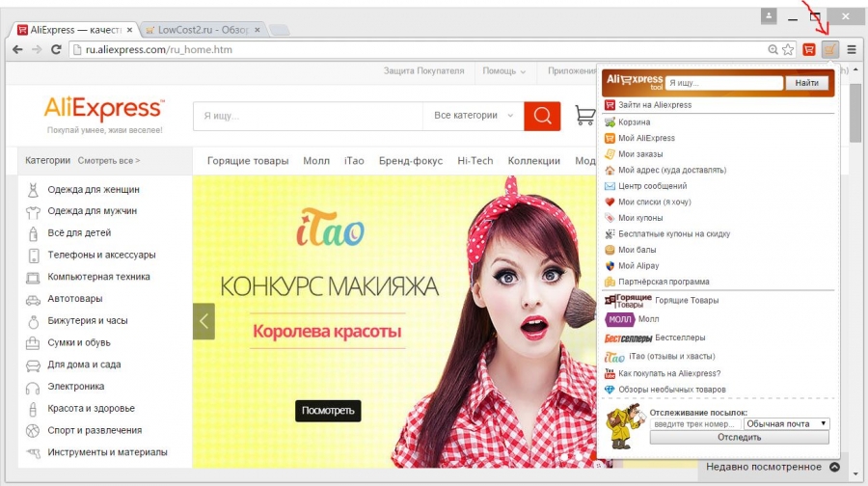Click the previous banner slide arrow
Viewport: 868px width, 486px height.
pyautogui.click(x=203, y=321)
